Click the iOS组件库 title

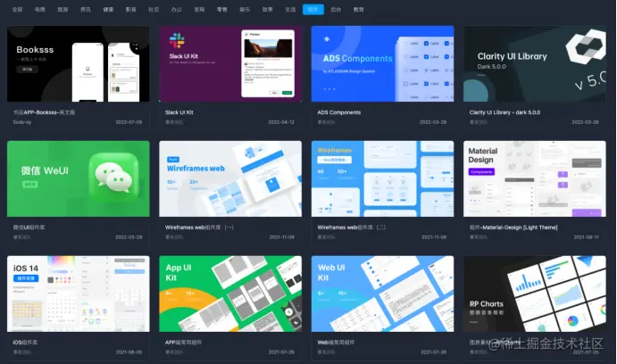coord(25,343)
